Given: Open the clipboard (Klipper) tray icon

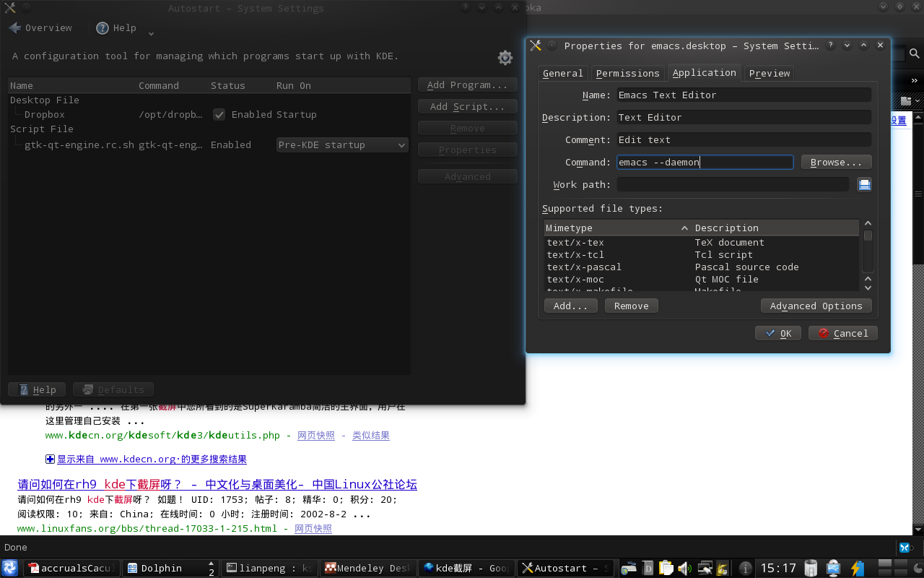Looking at the screenshot, I should click(666, 569).
